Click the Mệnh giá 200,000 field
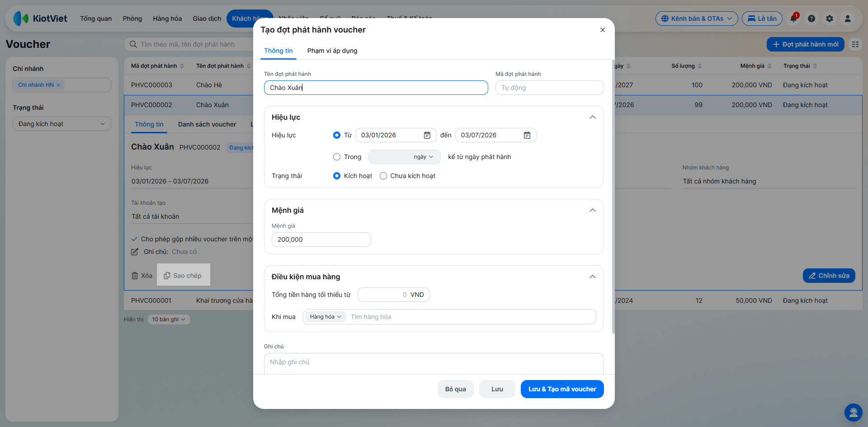 pos(321,239)
